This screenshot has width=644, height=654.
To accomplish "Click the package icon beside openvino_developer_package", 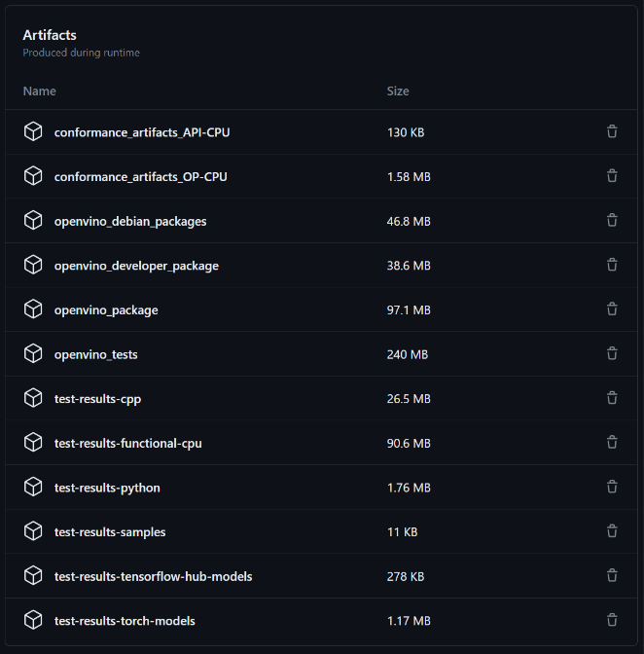I will pos(33,265).
